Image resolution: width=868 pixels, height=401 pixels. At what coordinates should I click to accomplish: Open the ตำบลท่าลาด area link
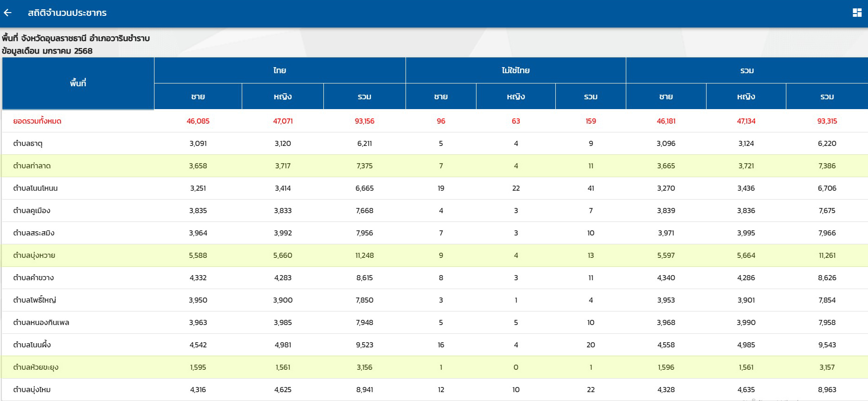(x=32, y=166)
